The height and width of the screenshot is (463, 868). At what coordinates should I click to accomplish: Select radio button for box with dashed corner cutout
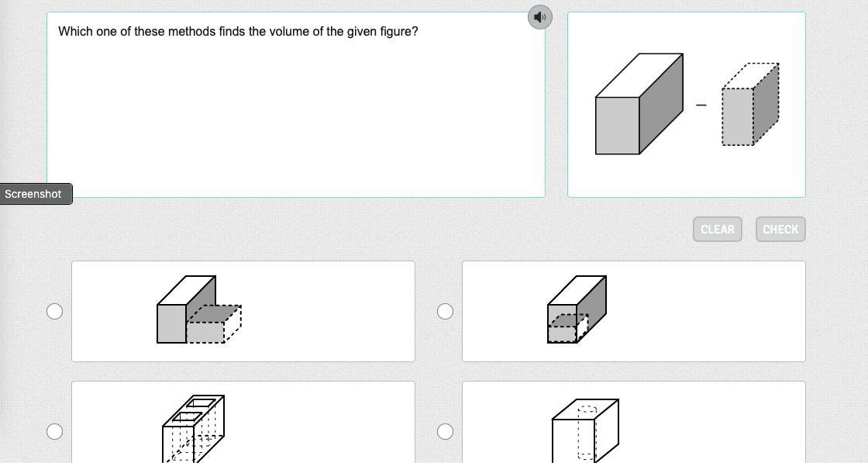(x=445, y=311)
